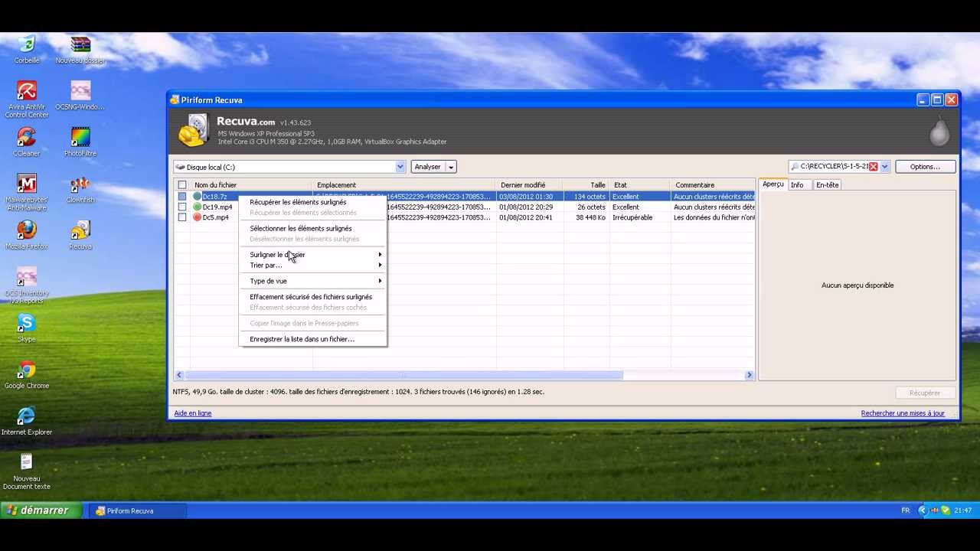Launch the Recuva desktop icon
Image resolution: width=980 pixels, height=551 pixels.
click(x=80, y=236)
